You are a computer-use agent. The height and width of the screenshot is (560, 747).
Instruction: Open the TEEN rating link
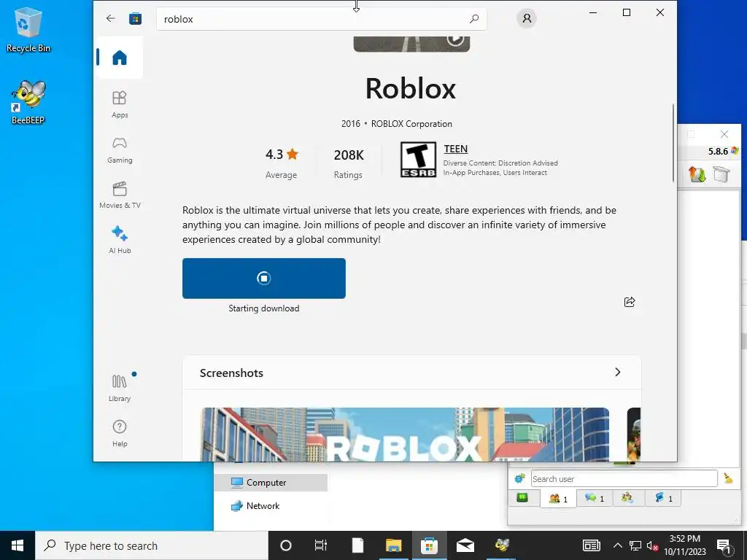[455, 149]
